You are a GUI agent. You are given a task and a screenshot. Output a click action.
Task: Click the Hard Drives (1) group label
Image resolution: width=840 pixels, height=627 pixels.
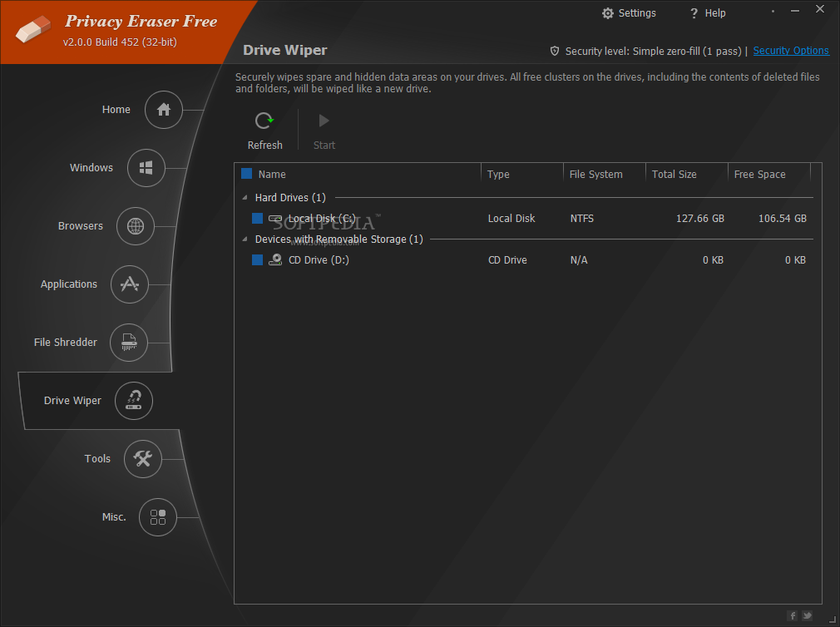tap(290, 198)
